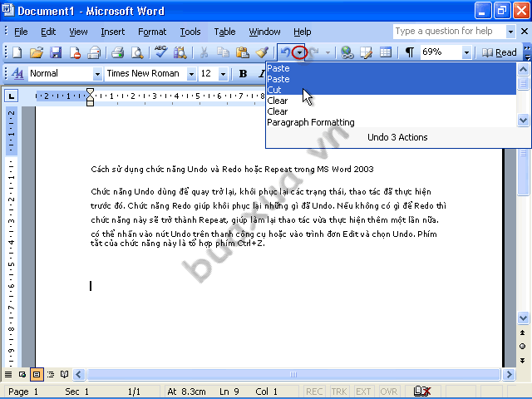Click the Insert Table icon
The width and height of the screenshot is (532, 399).
(386, 52)
